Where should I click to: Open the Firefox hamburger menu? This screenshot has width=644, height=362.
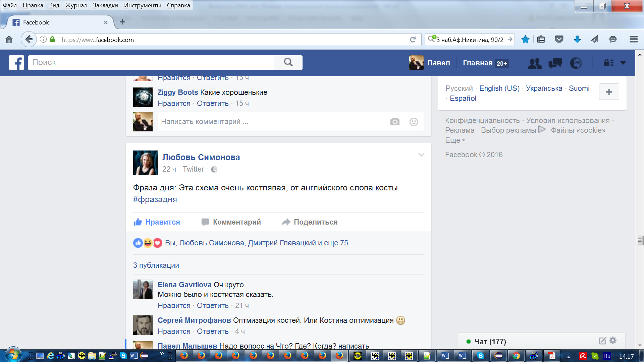click(x=634, y=40)
